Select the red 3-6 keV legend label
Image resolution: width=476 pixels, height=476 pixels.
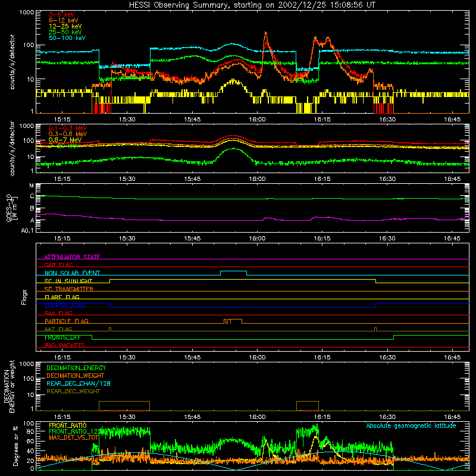click(62, 14)
